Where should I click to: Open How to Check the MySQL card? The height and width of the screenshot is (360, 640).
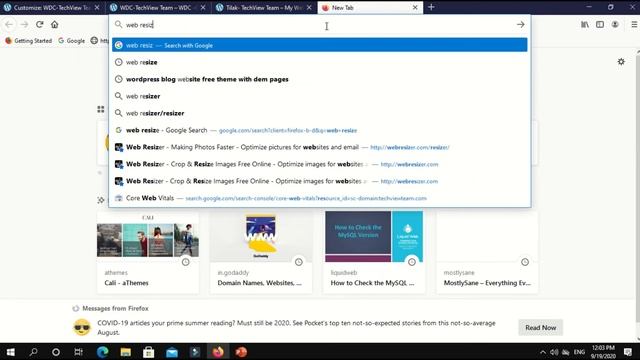coord(374,252)
